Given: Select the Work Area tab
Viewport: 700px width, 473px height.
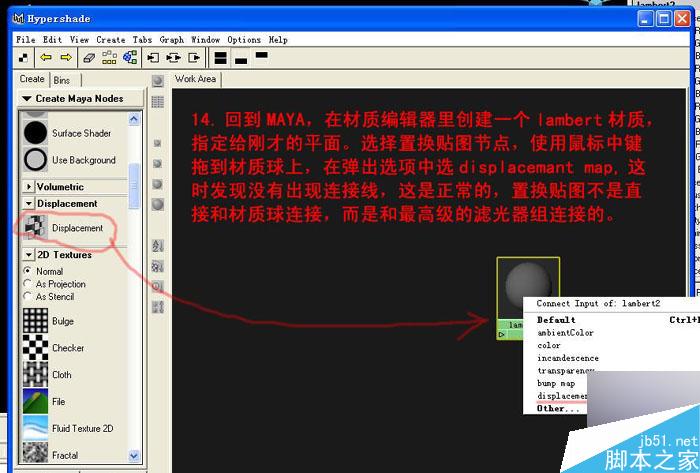Looking at the screenshot, I should point(196,79).
